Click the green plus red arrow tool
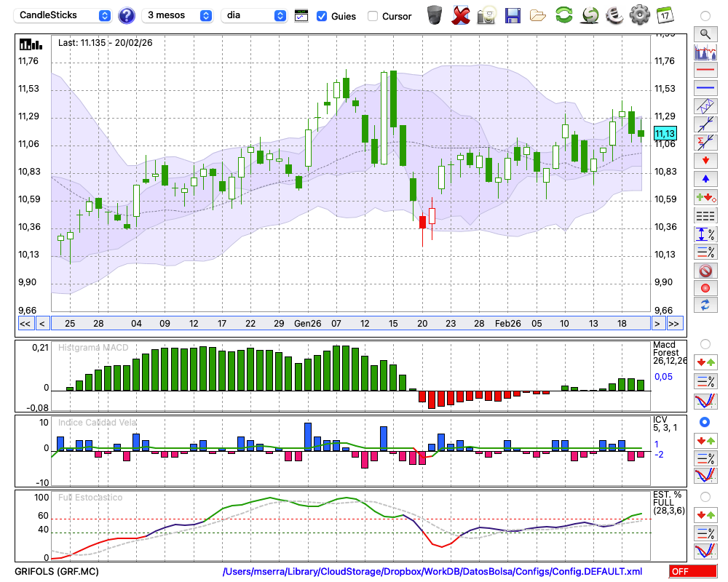This screenshot has height=582, width=728. [x=705, y=197]
